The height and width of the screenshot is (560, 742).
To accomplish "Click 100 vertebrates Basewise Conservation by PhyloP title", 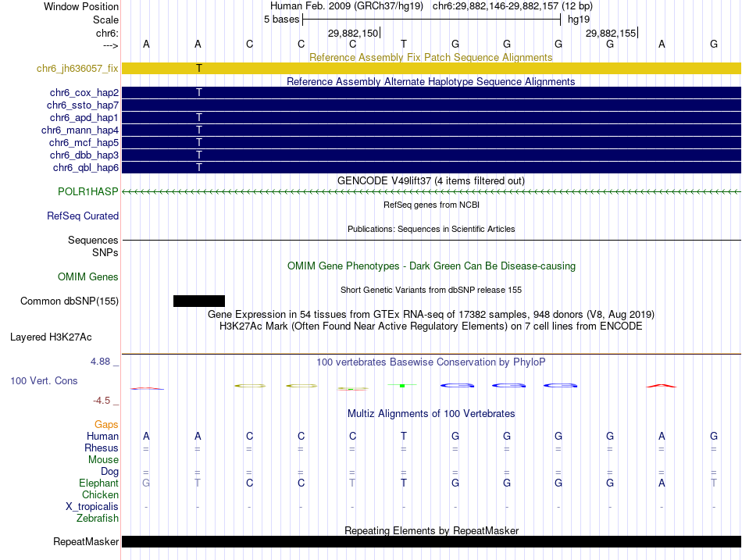I will click(431, 362).
